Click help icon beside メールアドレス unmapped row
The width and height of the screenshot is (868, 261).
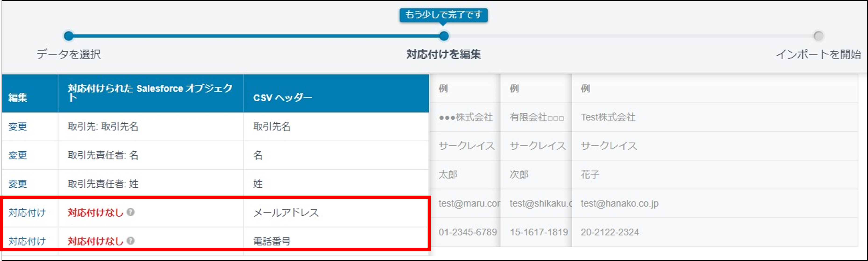point(130,212)
